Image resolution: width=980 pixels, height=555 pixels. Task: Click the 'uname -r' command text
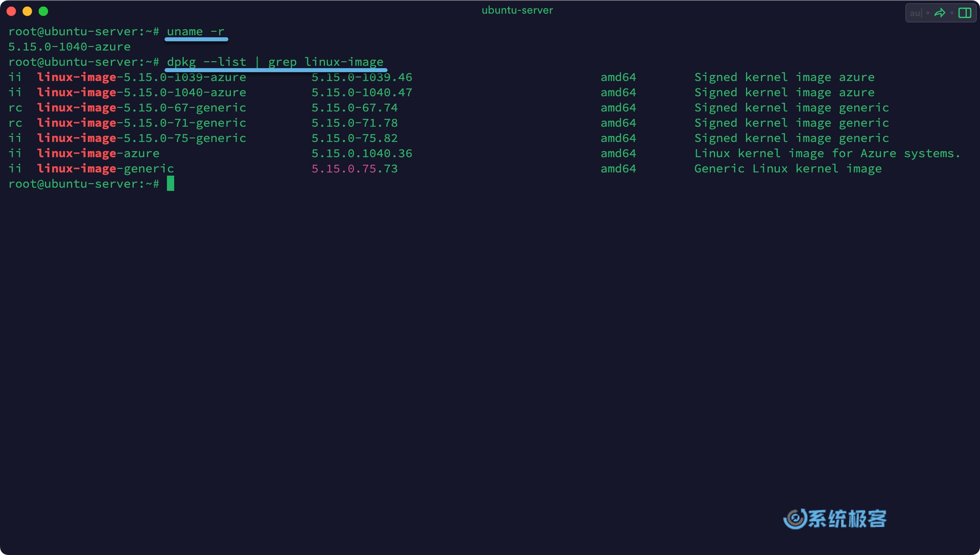click(196, 31)
